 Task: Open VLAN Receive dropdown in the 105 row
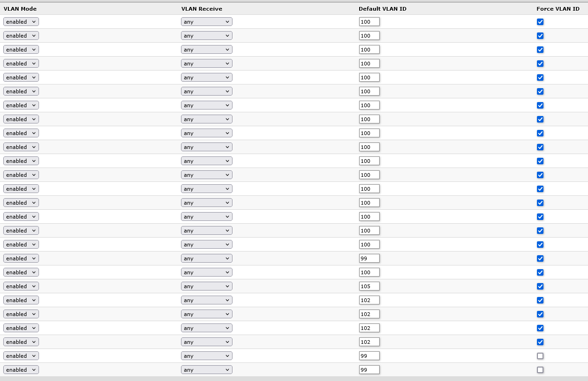click(x=207, y=286)
